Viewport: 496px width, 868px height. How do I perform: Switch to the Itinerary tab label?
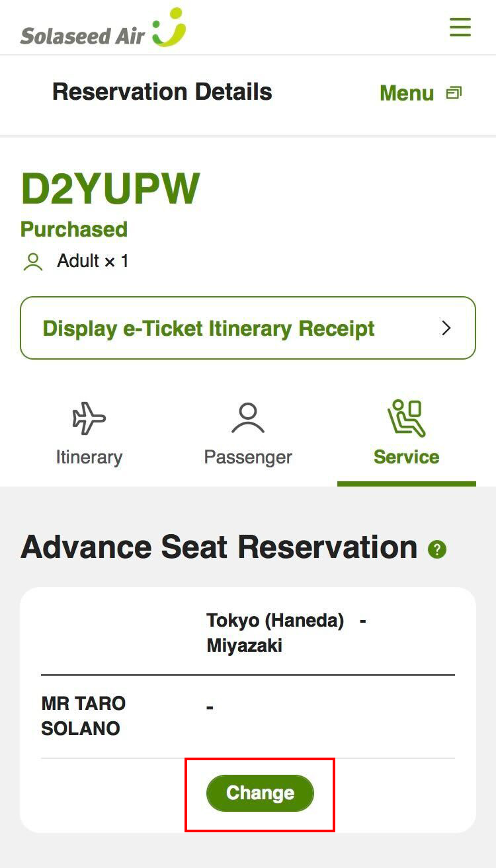point(89,457)
